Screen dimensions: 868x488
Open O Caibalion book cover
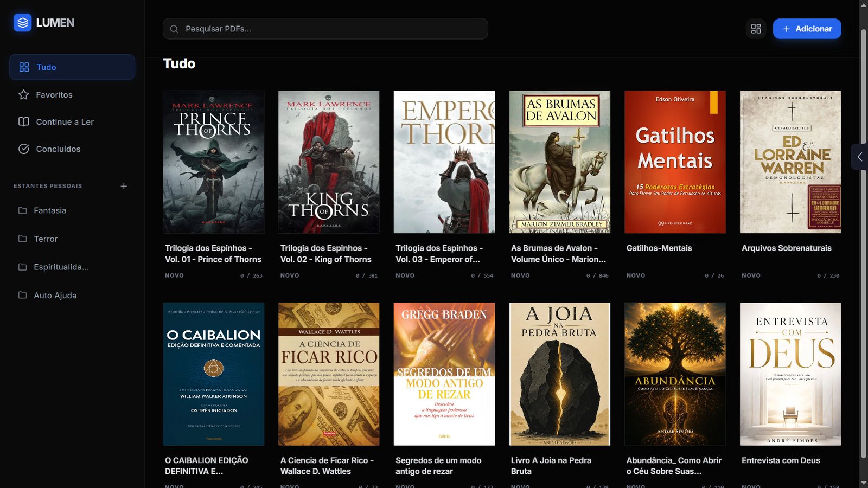(x=214, y=374)
